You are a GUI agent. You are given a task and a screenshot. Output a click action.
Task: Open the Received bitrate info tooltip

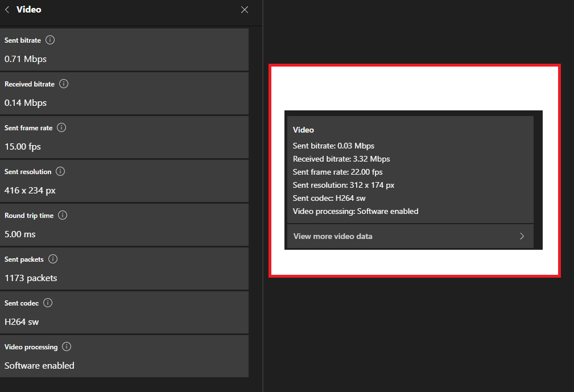[63, 84]
